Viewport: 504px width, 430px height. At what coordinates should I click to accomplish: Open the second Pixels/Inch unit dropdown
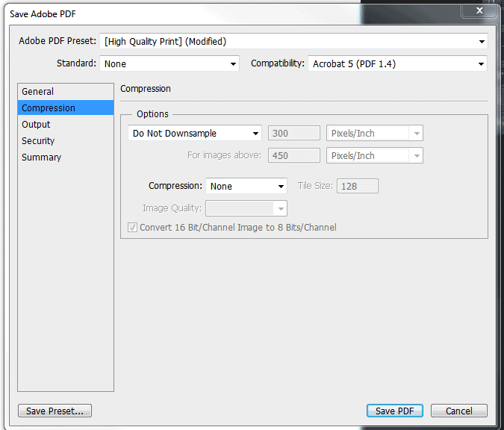point(375,156)
